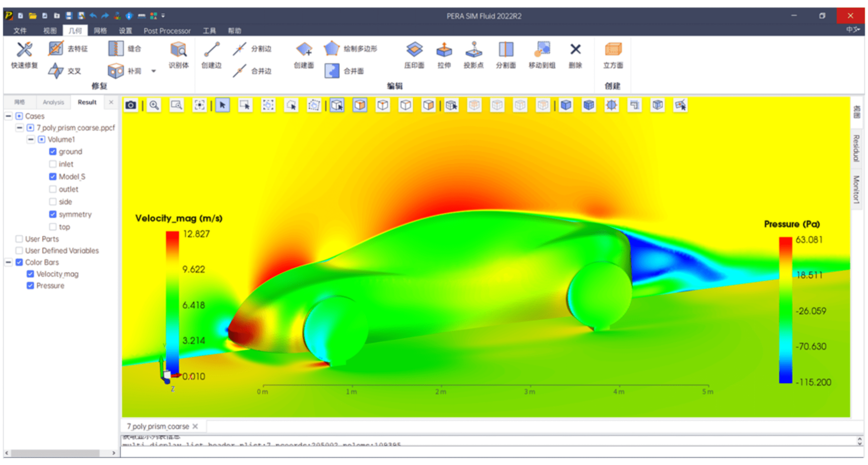Click the 合并边 merge edge tool
The image size is (868, 465).
251,71
